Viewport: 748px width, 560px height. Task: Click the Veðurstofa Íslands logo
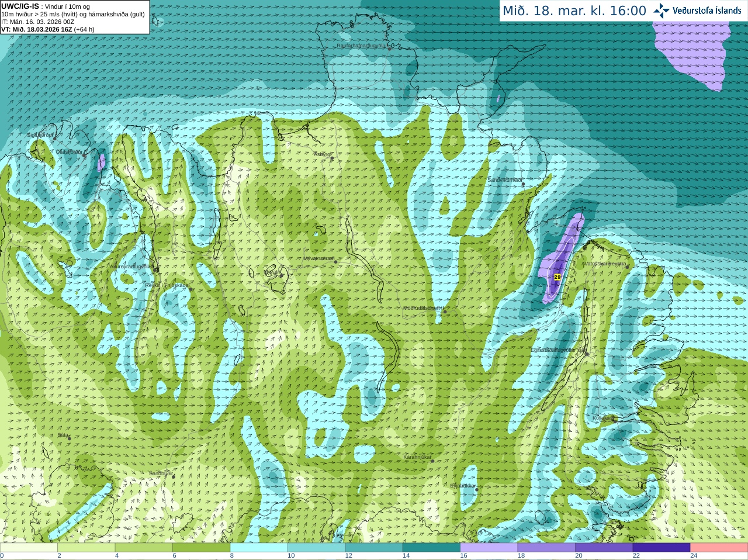tap(697, 11)
